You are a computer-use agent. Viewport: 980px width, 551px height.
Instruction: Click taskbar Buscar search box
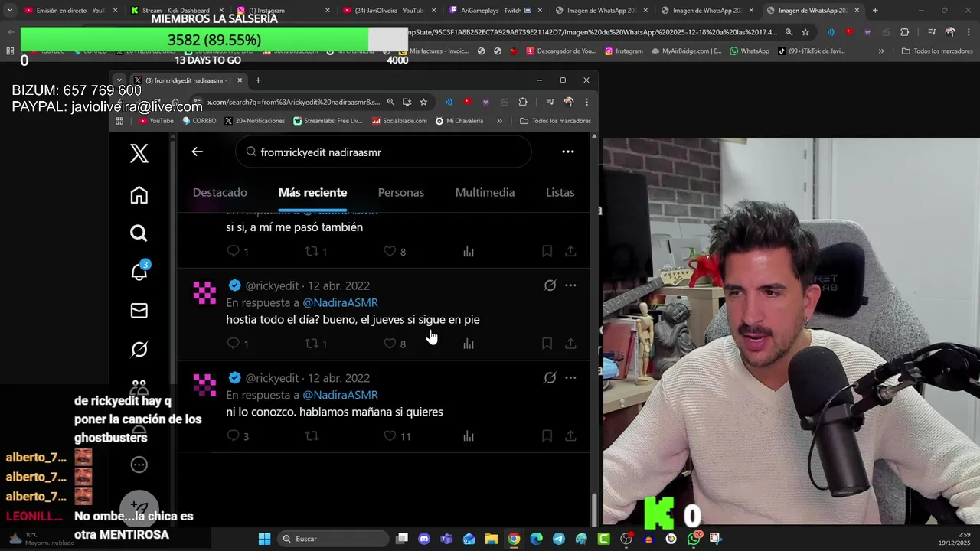click(x=332, y=539)
